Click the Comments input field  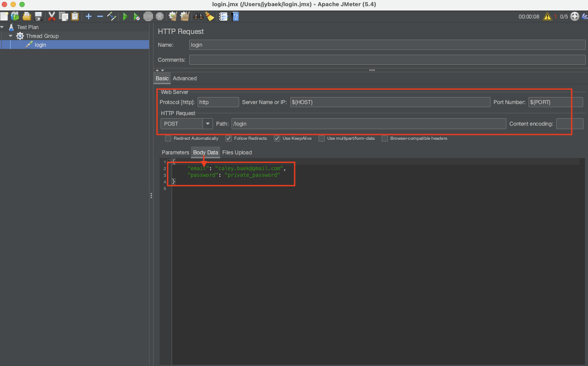[387, 60]
